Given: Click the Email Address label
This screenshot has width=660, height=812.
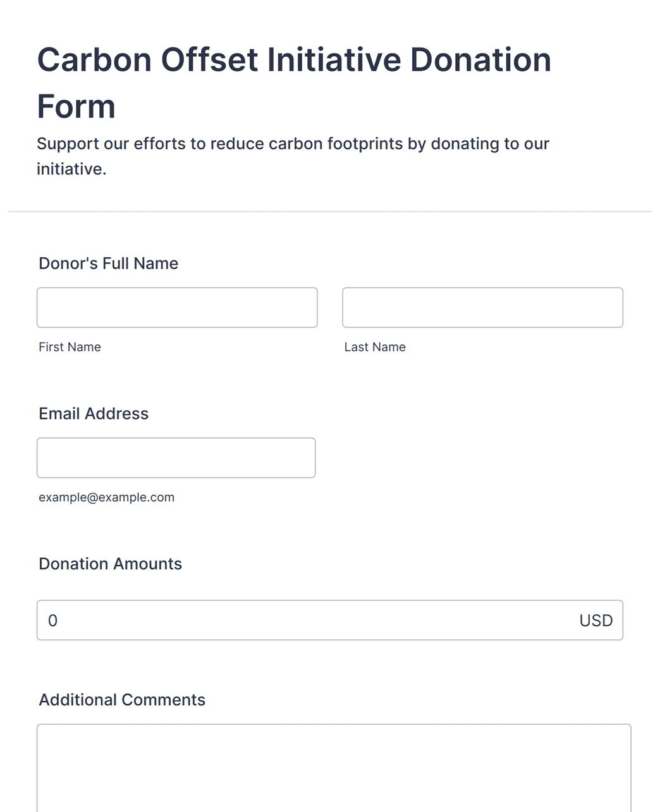Looking at the screenshot, I should click(x=94, y=414).
